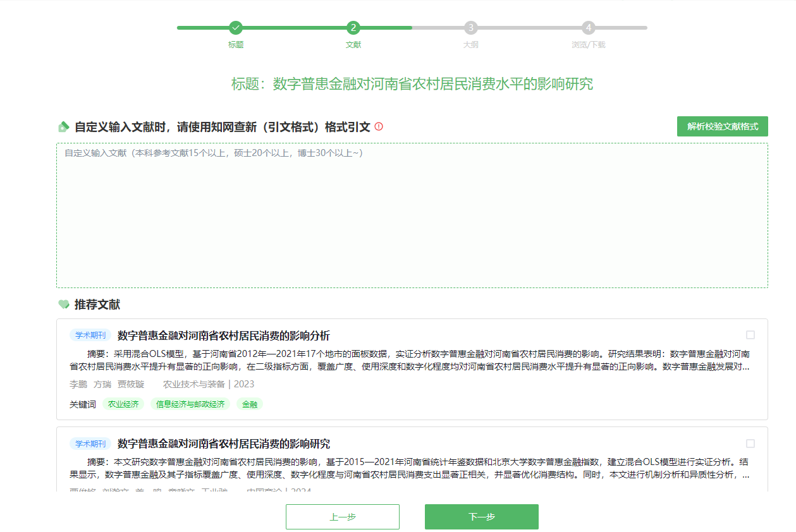796x532 pixels.
Task: Click the 上一步 button
Action: pos(343,517)
